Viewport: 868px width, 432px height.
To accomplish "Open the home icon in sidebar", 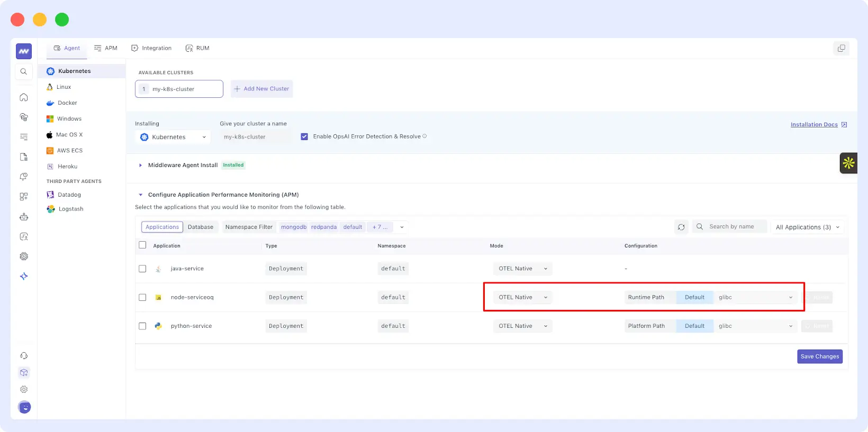I will tap(24, 97).
